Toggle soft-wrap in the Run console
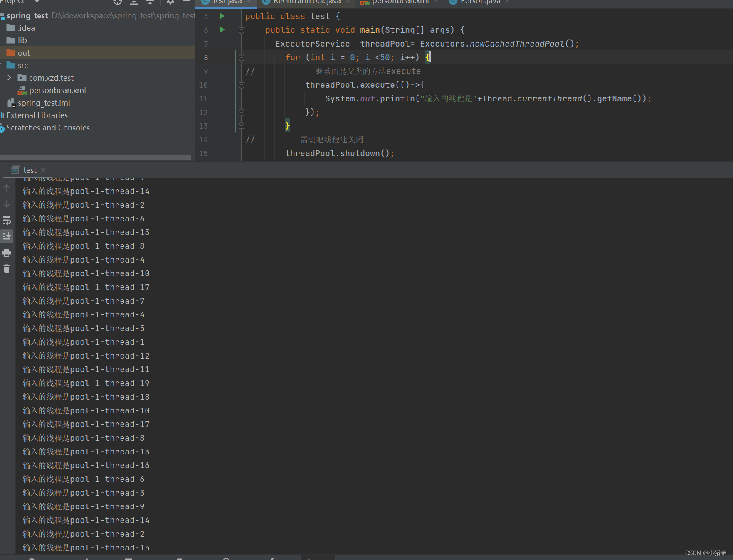 coord(7,220)
